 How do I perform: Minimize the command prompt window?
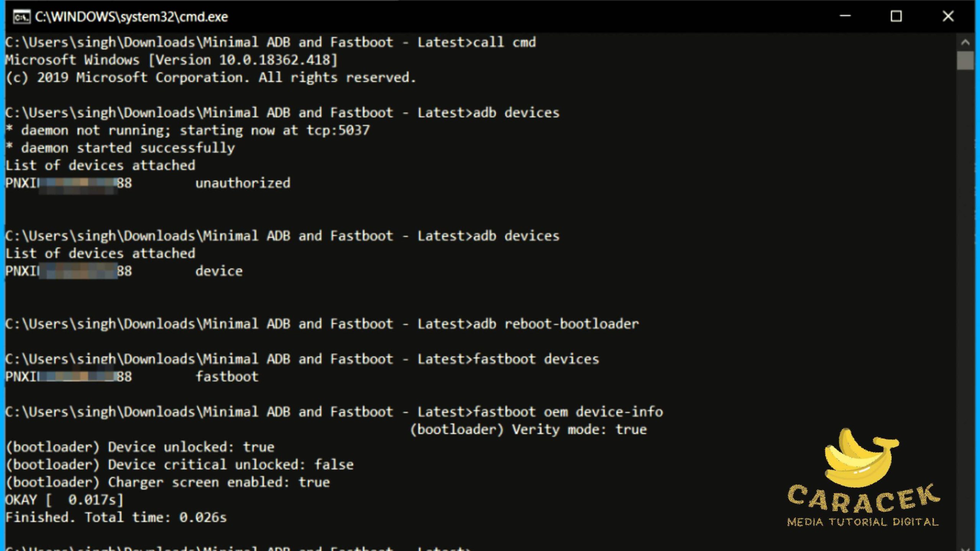(845, 16)
